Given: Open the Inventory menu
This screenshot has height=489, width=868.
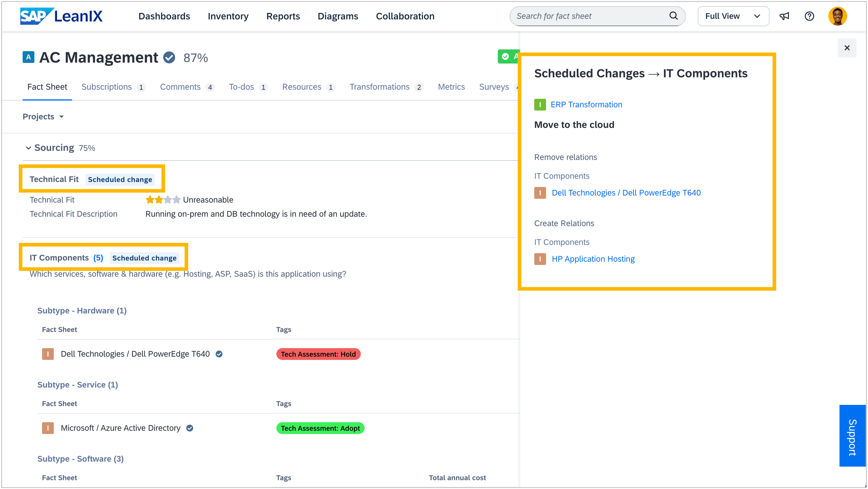Looking at the screenshot, I should pyautogui.click(x=228, y=16).
